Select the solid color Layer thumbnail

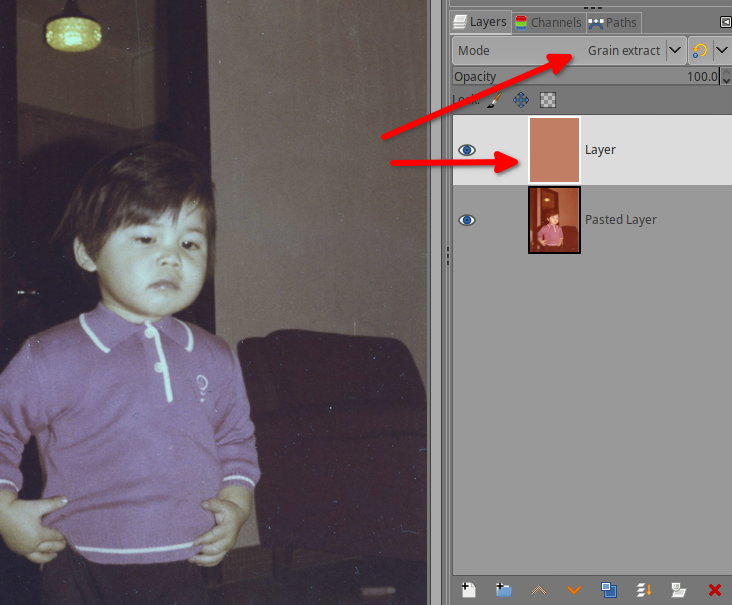point(554,150)
